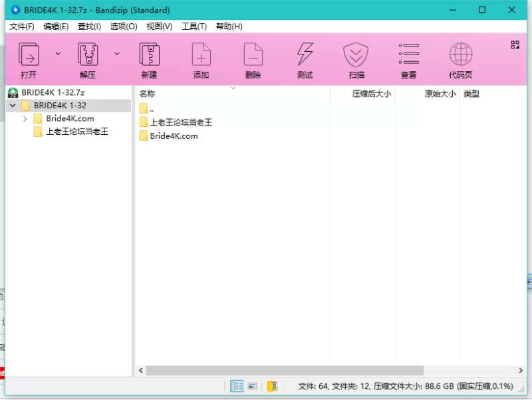Select BRIDE4K 1-32 folder in tree
This screenshot has height=400, width=532.
[x=60, y=106]
